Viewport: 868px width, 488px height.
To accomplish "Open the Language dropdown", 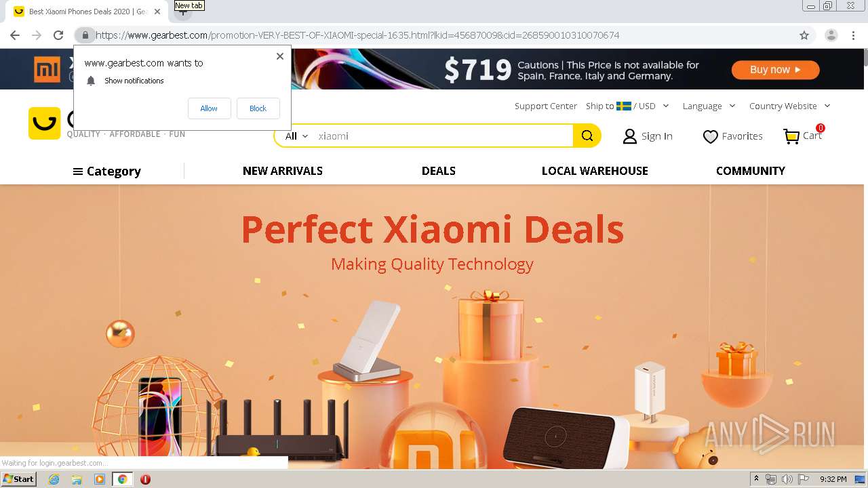I will (x=709, y=106).
